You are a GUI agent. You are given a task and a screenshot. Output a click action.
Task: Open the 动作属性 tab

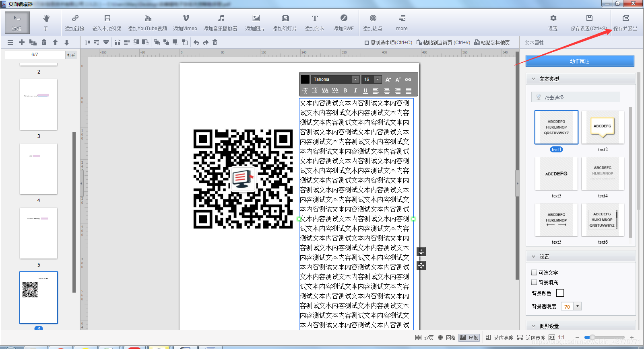coord(580,61)
